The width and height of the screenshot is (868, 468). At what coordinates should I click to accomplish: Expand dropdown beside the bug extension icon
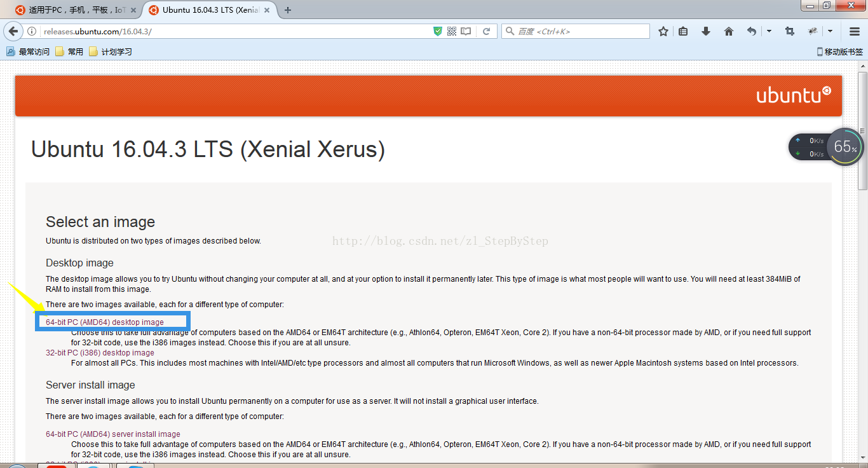(830, 31)
